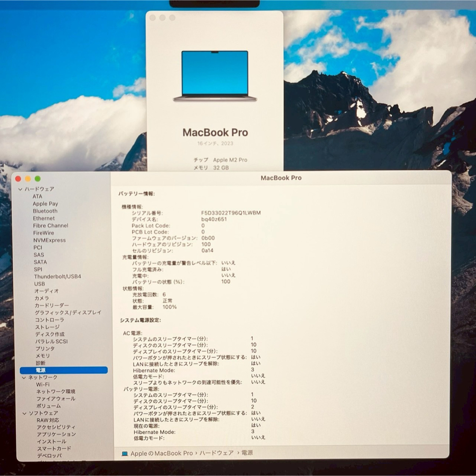Image resolution: width=476 pixels, height=476 pixels.
Task: Minimize System Information with yellow button
Action: click(x=28, y=179)
